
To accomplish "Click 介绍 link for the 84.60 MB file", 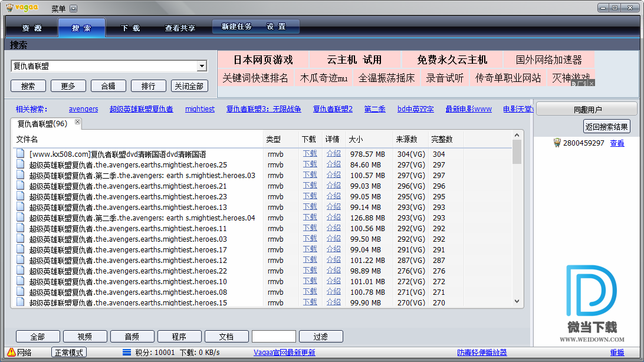I will tap(334, 164).
